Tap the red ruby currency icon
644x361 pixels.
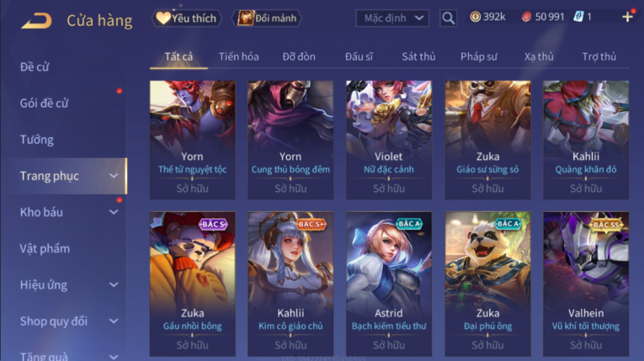[x=526, y=17]
